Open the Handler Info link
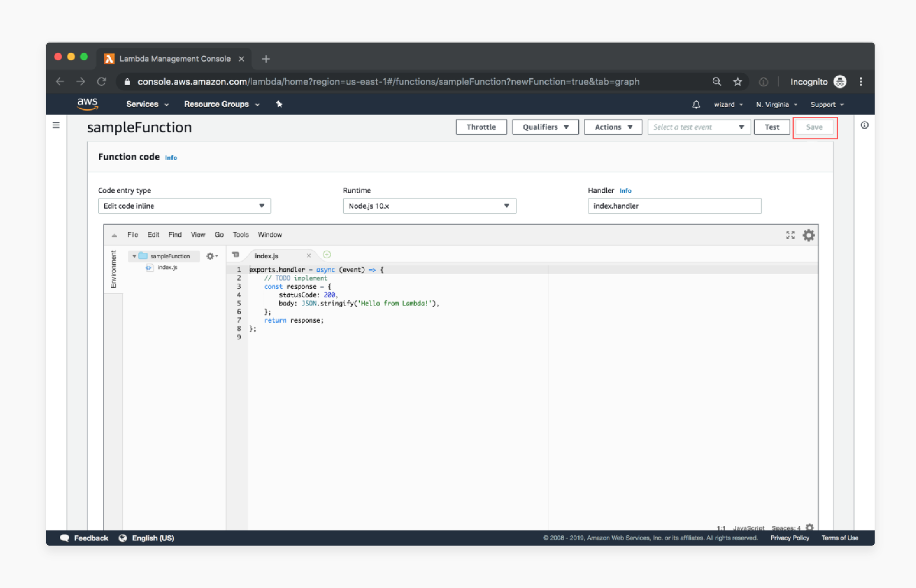The height and width of the screenshot is (588, 916). coord(625,191)
